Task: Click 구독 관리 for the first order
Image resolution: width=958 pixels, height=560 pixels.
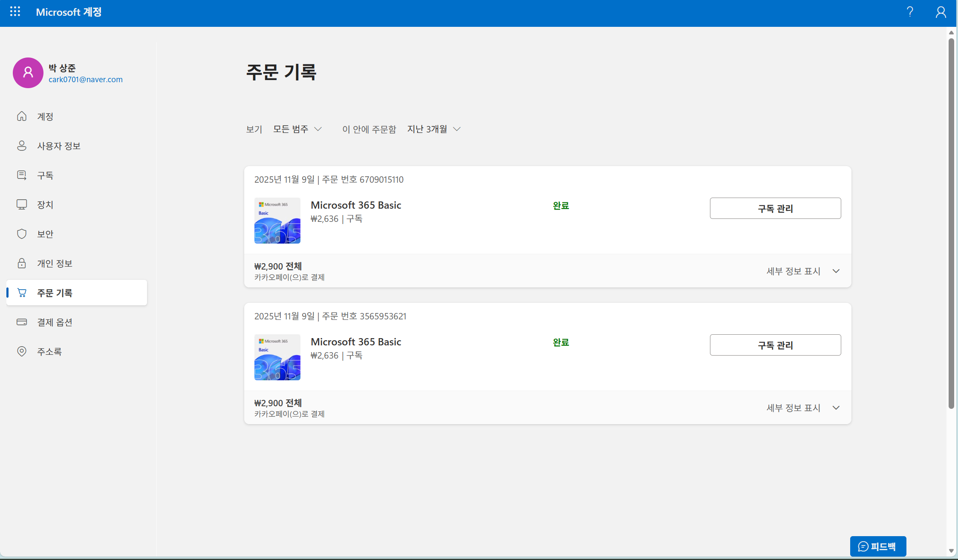Action: click(775, 208)
